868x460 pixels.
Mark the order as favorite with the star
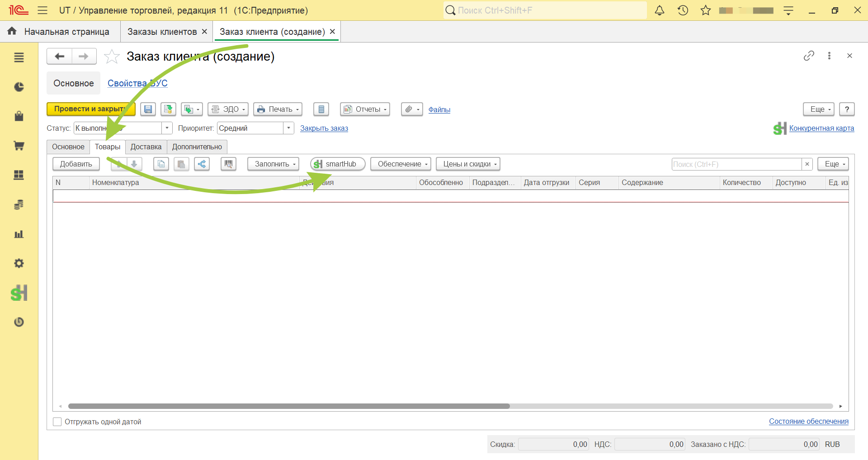(x=112, y=57)
